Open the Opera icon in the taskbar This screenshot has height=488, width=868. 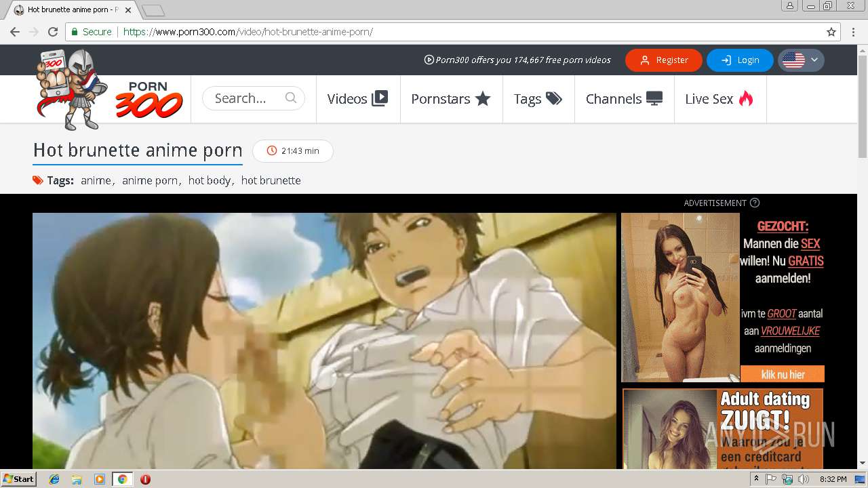[145, 479]
